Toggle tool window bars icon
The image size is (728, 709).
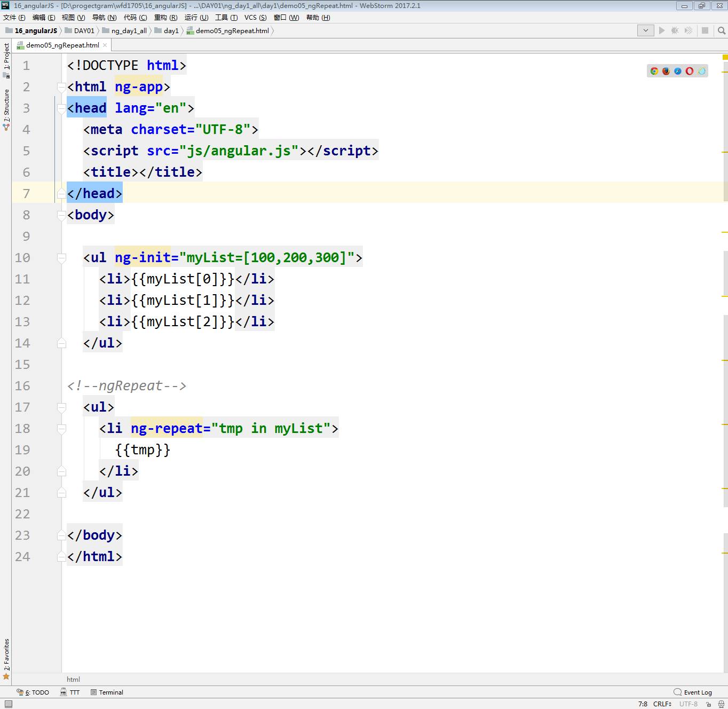coord(8,704)
